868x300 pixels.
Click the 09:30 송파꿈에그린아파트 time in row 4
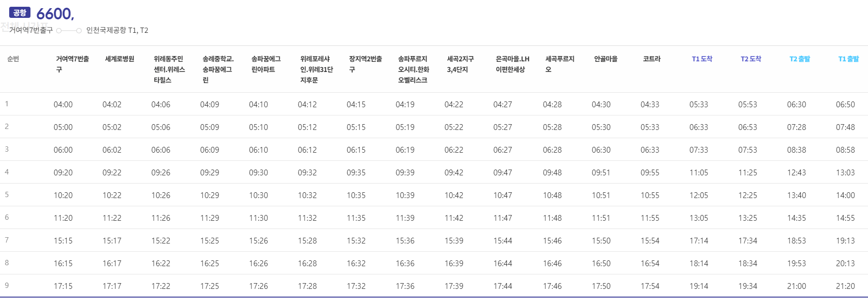coord(259,172)
